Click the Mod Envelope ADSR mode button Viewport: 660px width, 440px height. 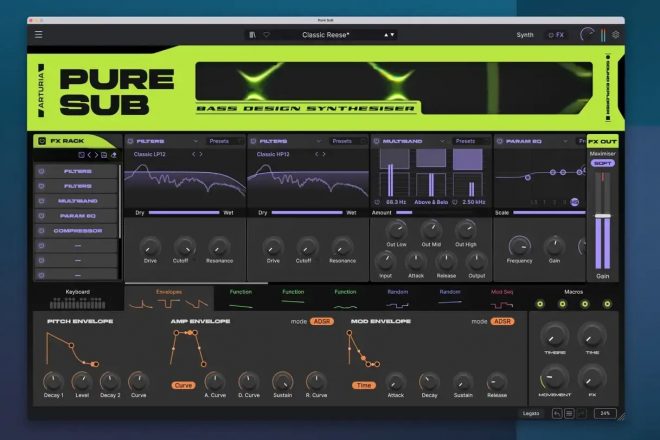tap(502, 321)
